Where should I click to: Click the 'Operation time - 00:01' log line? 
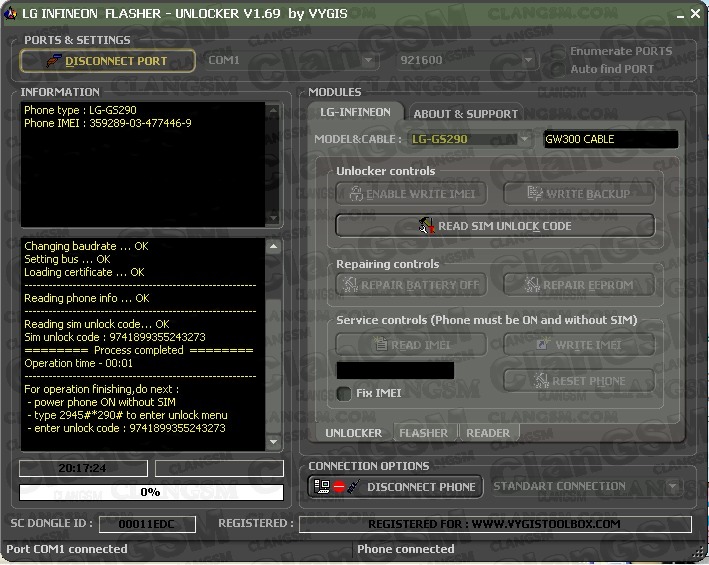tap(78, 363)
